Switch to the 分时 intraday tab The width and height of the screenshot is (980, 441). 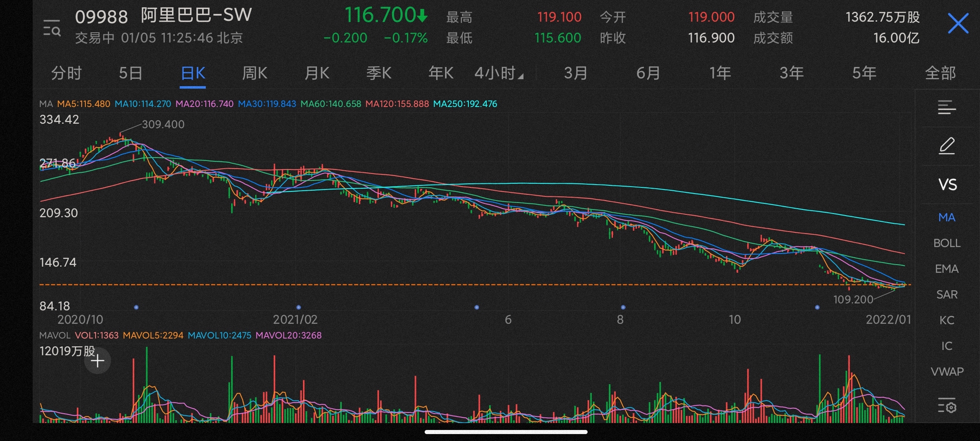click(66, 73)
